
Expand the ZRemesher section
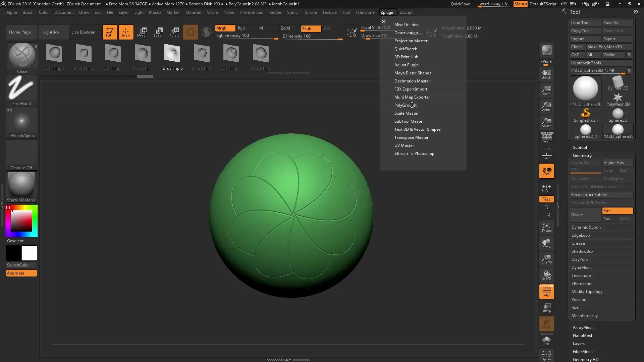pyautogui.click(x=582, y=284)
